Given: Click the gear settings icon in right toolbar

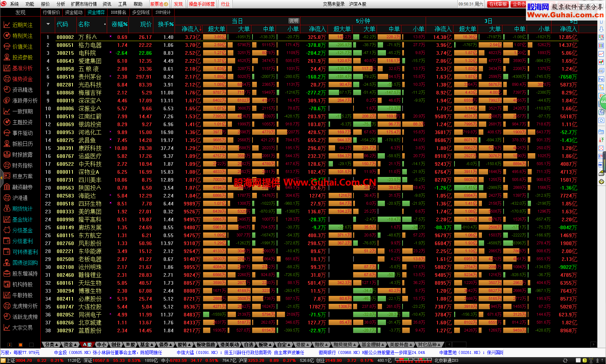Looking at the screenshot, I should (x=601, y=182).
